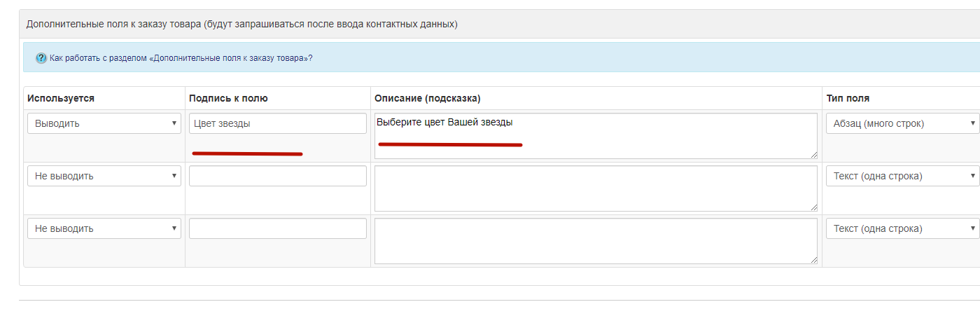Grab resize handle of second row textarea
Image resolution: width=980 pixels, height=309 pixels.
click(813, 207)
